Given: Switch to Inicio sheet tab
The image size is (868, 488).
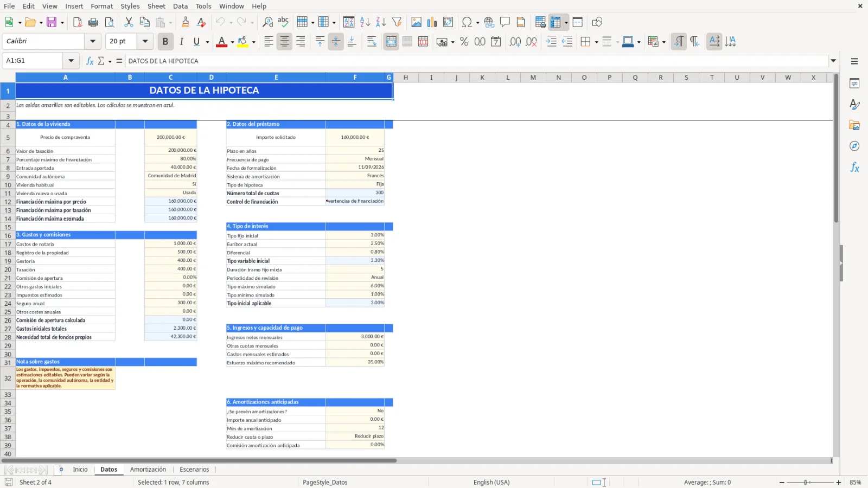Looking at the screenshot, I should [80, 470].
